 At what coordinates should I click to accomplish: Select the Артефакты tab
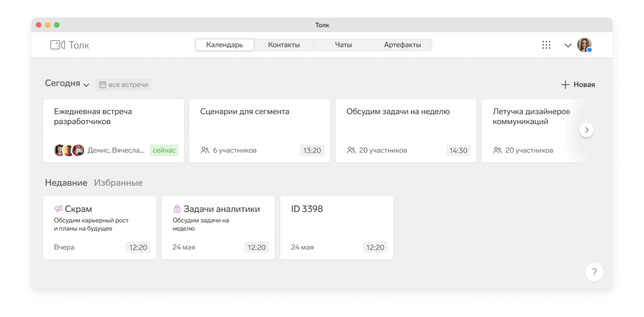click(x=402, y=45)
